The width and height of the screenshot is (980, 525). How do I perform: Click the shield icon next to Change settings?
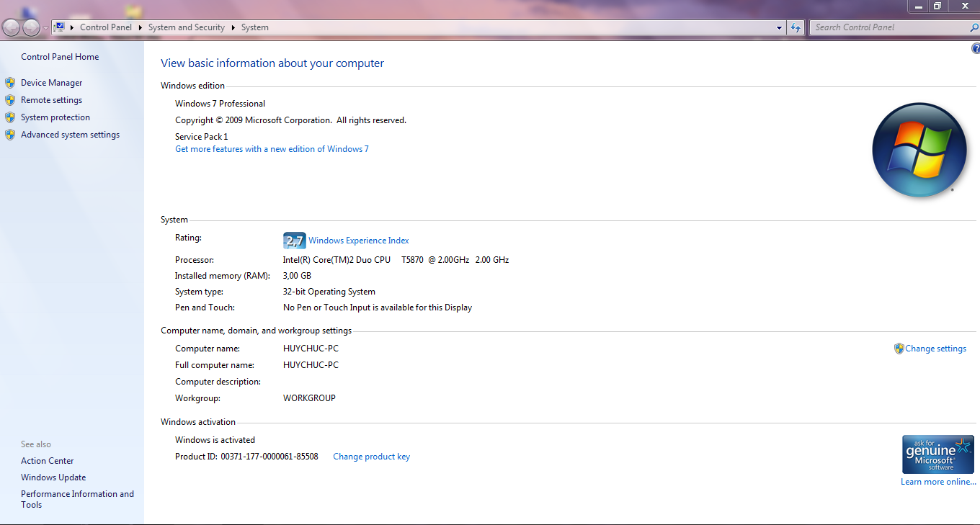point(899,349)
